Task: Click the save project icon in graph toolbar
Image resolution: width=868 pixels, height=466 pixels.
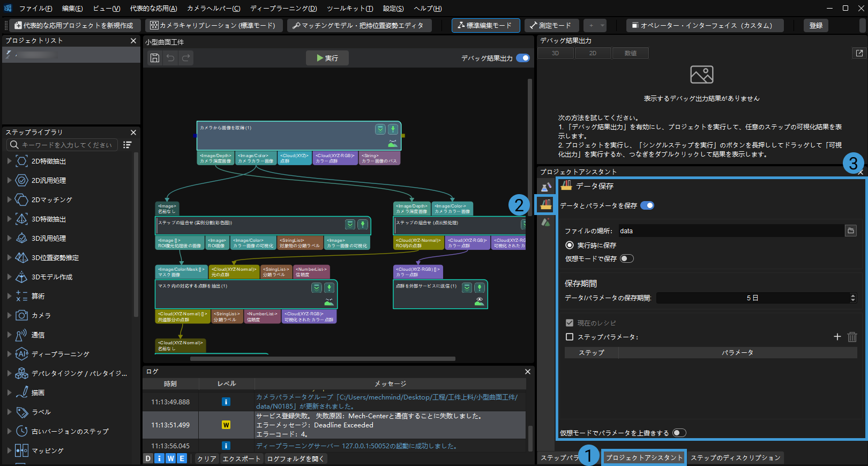Action: pos(155,58)
